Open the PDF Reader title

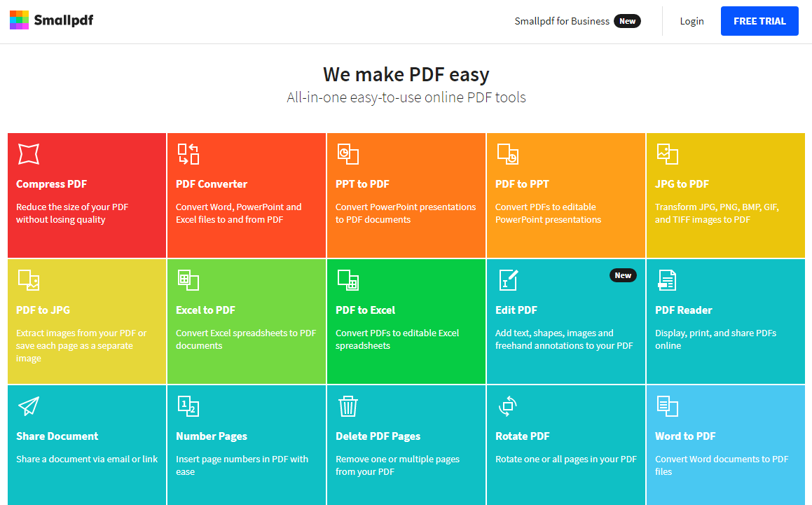click(x=684, y=310)
